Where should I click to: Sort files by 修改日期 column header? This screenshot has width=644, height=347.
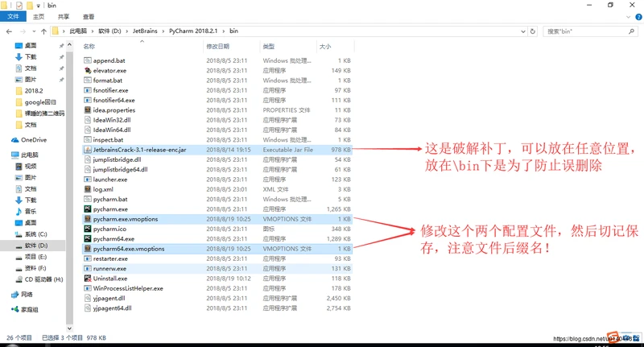tap(218, 47)
